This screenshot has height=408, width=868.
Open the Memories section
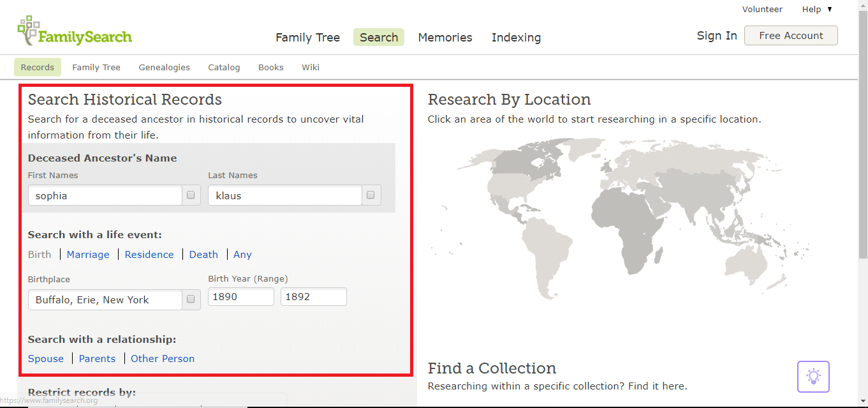coord(445,38)
